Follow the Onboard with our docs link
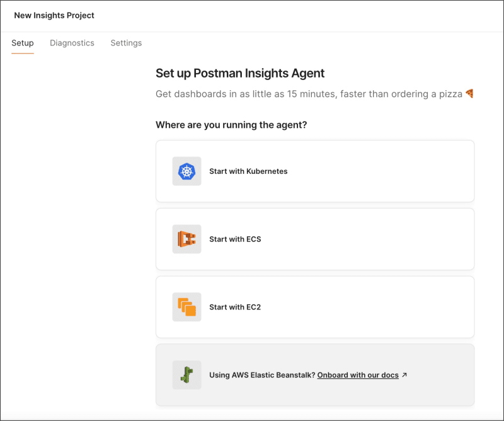504x421 pixels. click(358, 375)
